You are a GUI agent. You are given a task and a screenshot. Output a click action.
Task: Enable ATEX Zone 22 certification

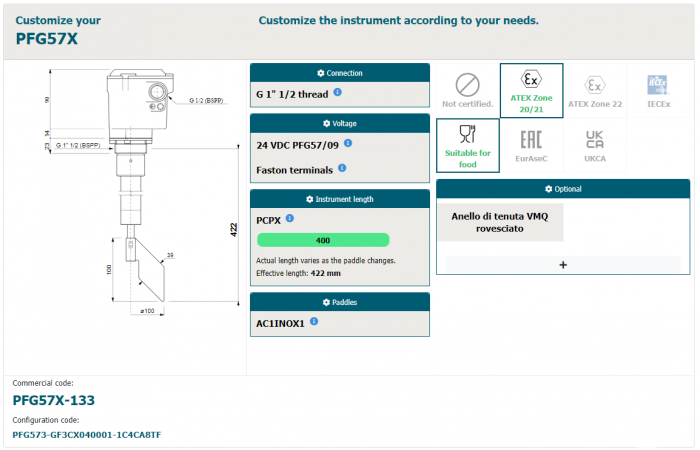(x=594, y=90)
